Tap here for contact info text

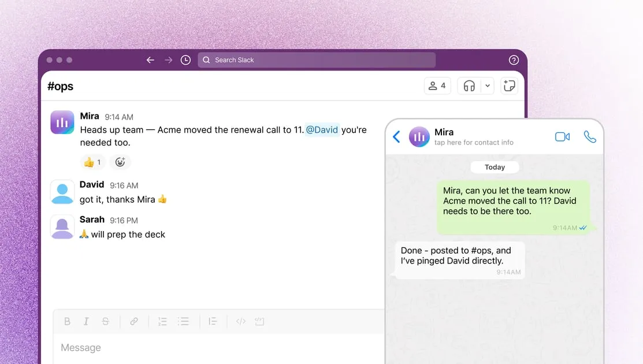474,143
